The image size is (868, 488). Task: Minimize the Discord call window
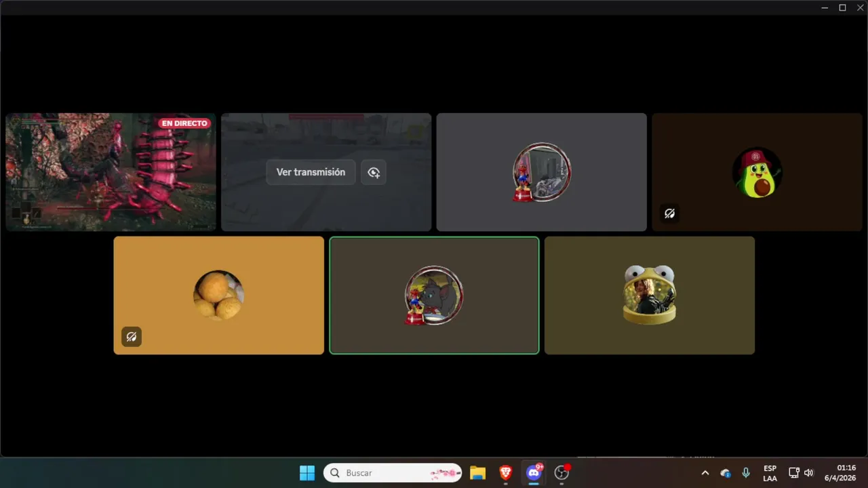tap(825, 7)
